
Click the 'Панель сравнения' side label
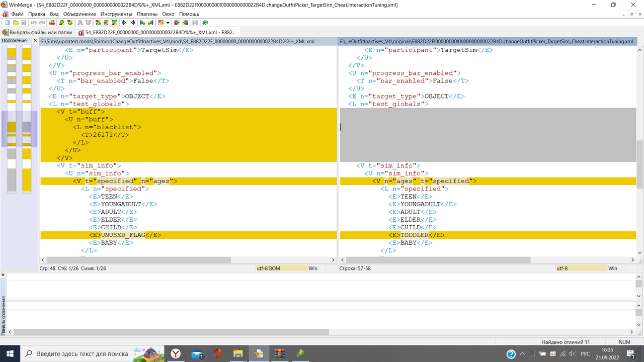3,316
